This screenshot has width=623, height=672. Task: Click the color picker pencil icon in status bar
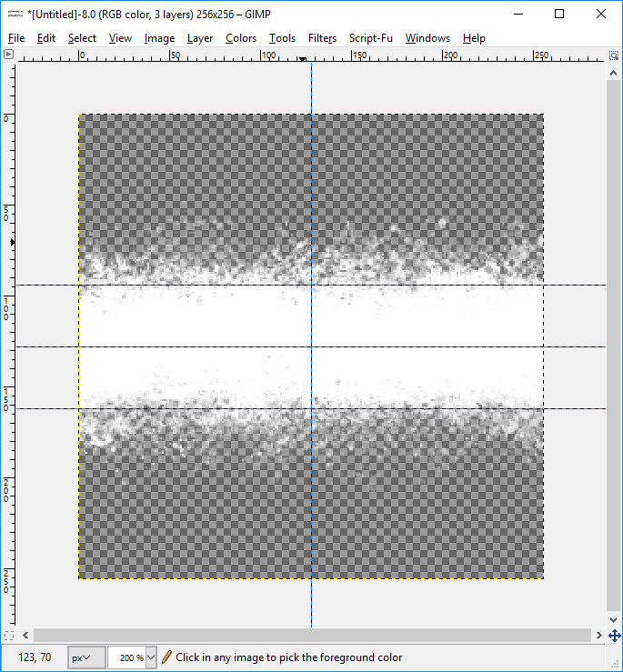pos(166,657)
